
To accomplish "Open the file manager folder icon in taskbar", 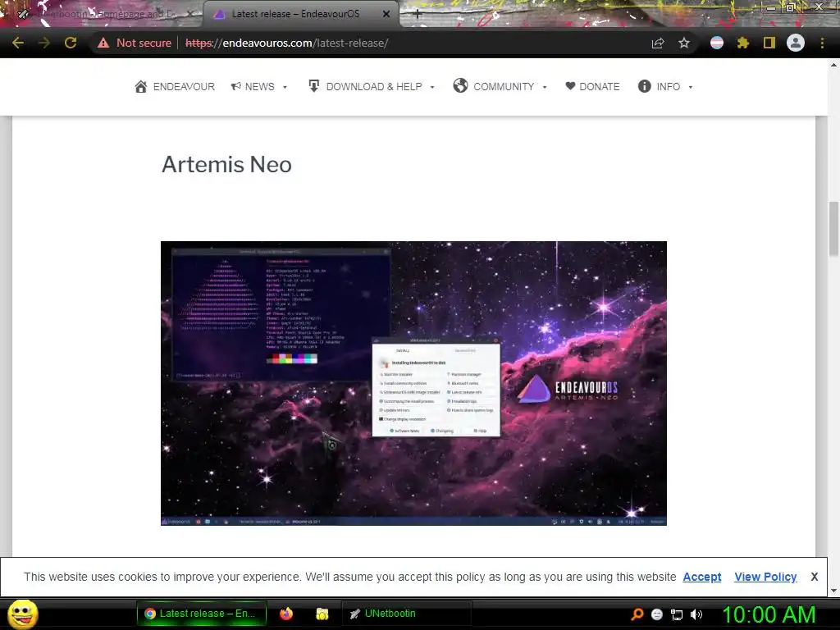I will [322, 614].
